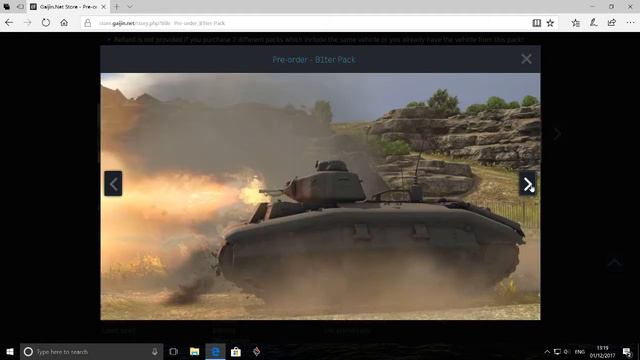Viewport: 640px width, 360px height.
Task: Switch to Edge in taskbar
Action: pyautogui.click(x=215, y=351)
